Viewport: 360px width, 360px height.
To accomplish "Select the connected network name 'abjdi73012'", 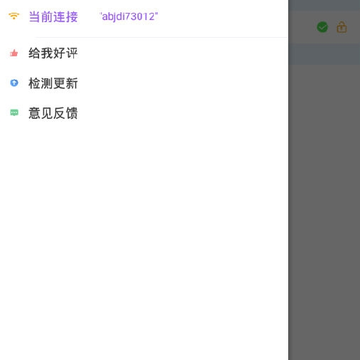I will (x=129, y=16).
